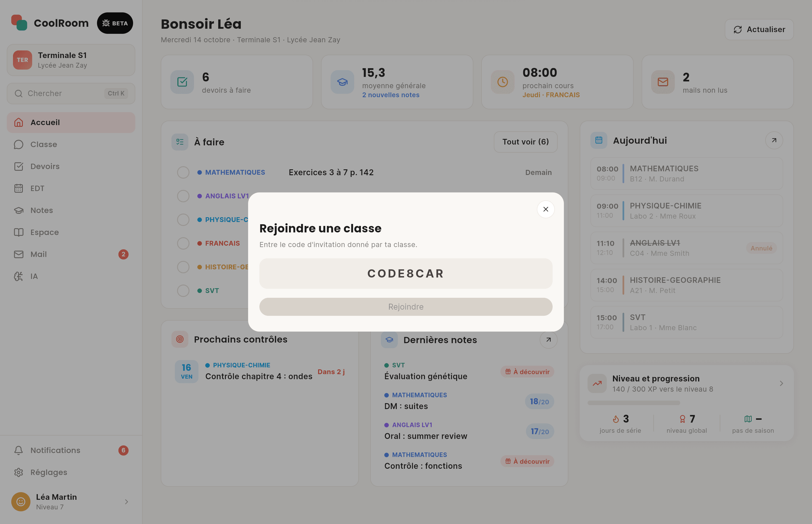Open Espace book icon item
The width and height of the screenshot is (812, 524).
coord(71,232)
